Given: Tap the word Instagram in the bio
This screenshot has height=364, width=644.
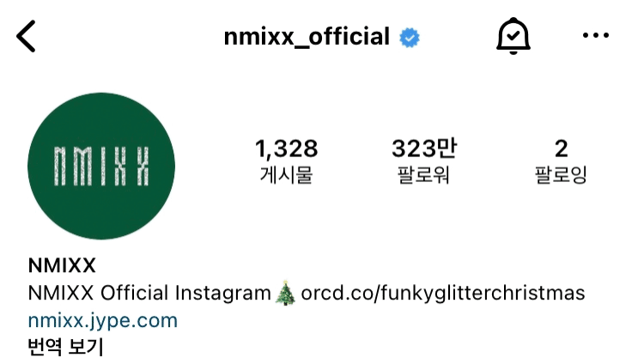Looking at the screenshot, I should pyautogui.click(x=223, y=294).
